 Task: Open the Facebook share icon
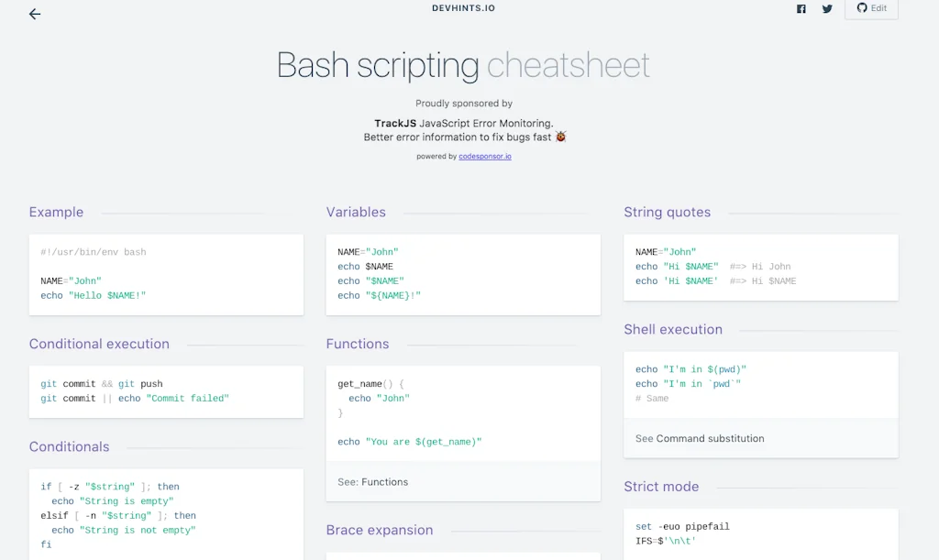(801, 9)
